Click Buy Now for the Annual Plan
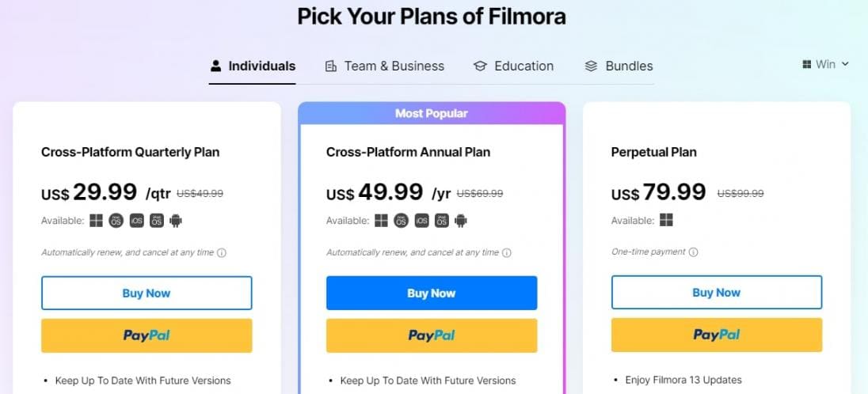 point(432,293)
